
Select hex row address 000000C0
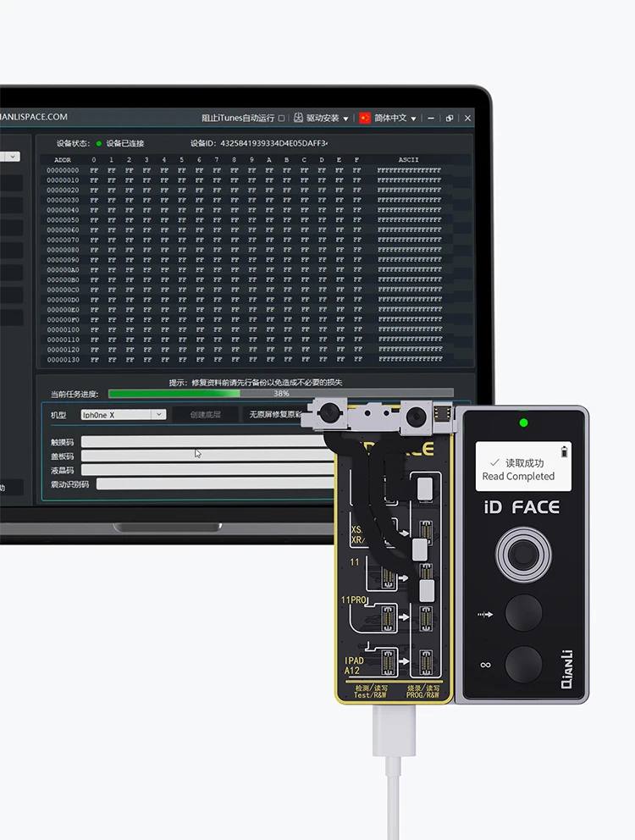pos(63,290)
